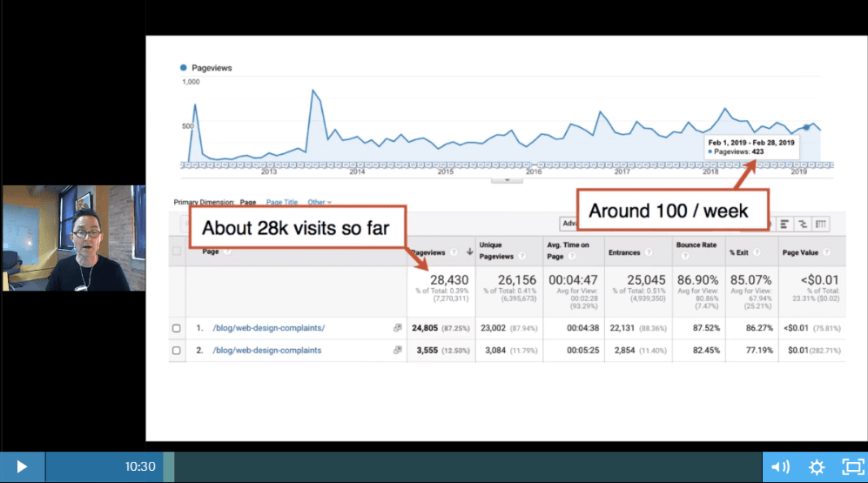This screenshot has width=868, height=483.
Task: Sort by % Exit column header
Action: [738, 252]
